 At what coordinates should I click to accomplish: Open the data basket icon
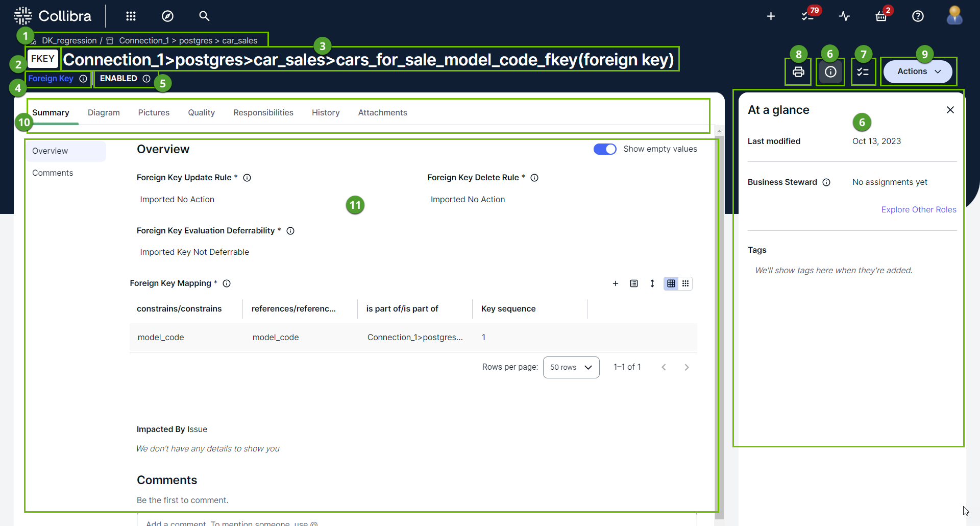(881, 16)
